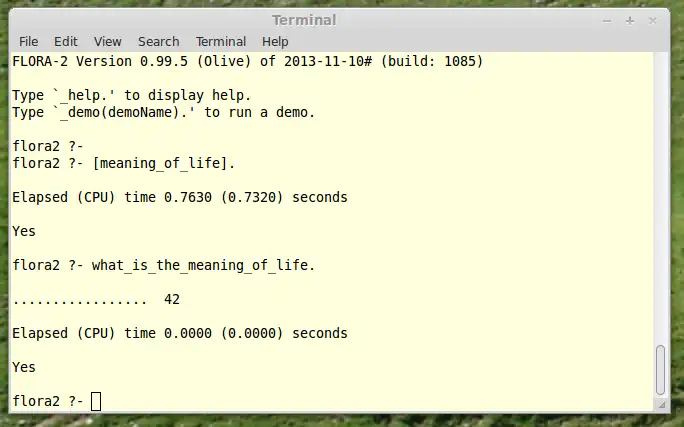
Task: Click the output value 42
Action: (x=171, y=299)
